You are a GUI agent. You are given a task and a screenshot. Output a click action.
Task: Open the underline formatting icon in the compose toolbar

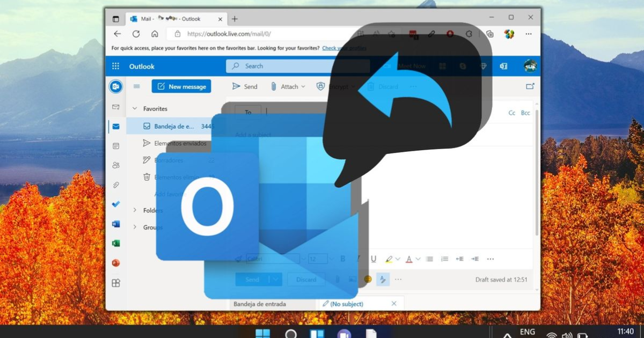373,258
